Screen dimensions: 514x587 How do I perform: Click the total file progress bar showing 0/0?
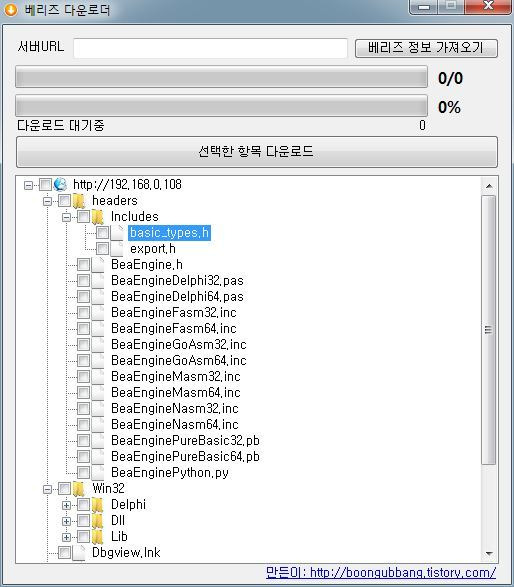tap(221, 77)
